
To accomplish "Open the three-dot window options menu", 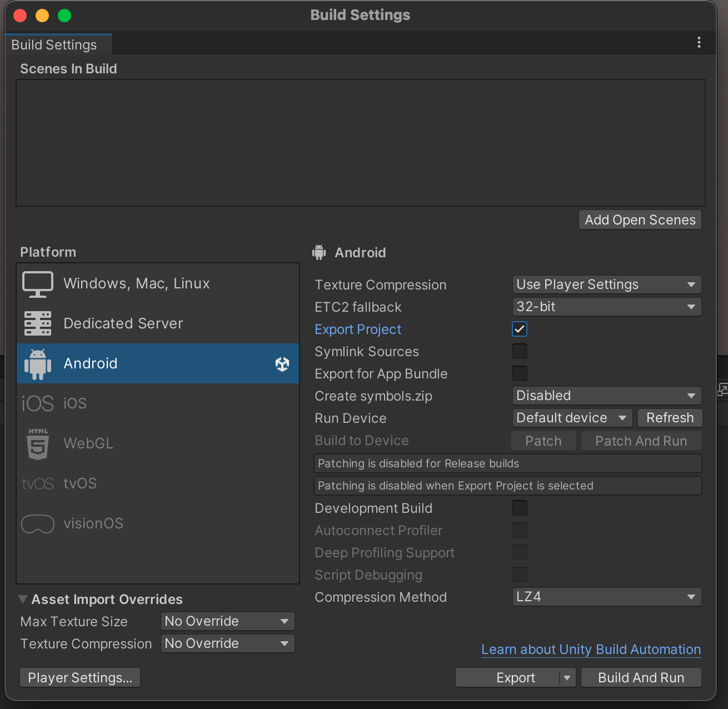I will [x=699, y=43].
